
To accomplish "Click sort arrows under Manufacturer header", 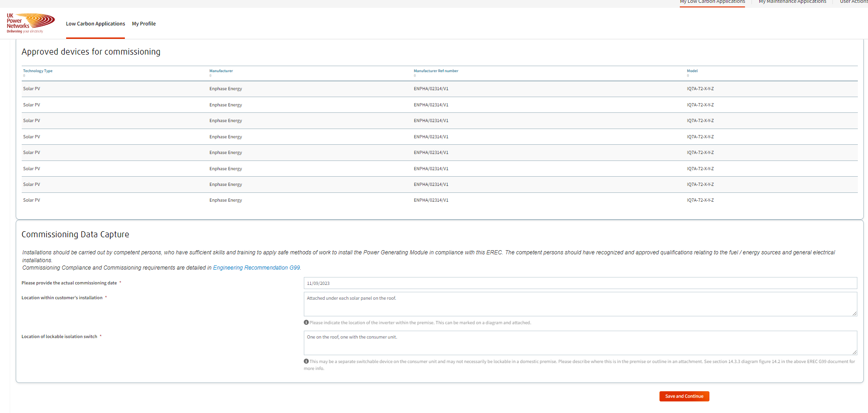I will (210, 76).
